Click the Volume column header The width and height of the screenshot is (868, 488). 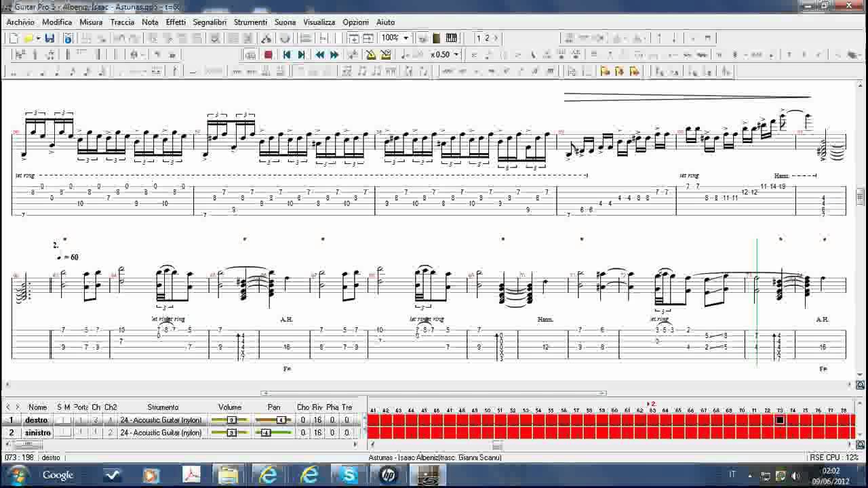[x=230, y=407]
